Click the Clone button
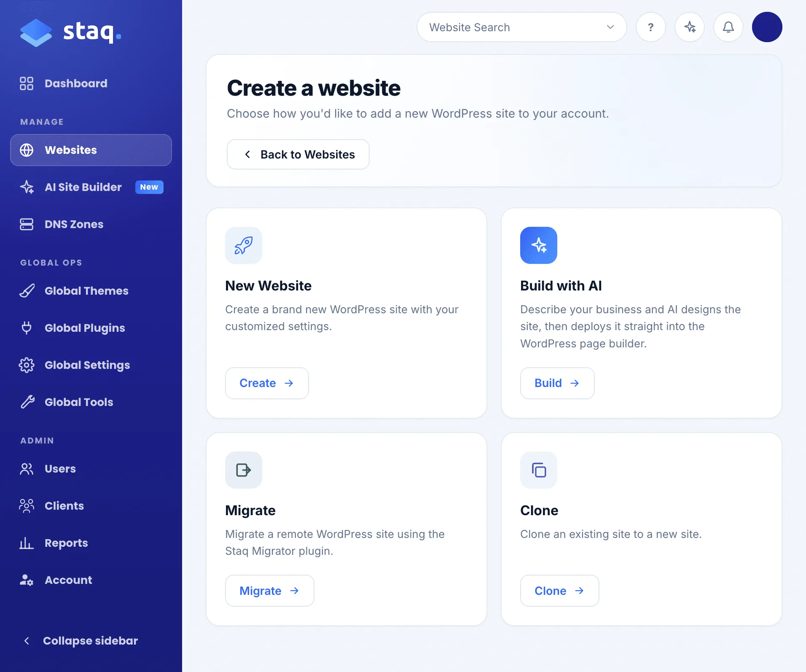806x672 pixels. (560, 591)
